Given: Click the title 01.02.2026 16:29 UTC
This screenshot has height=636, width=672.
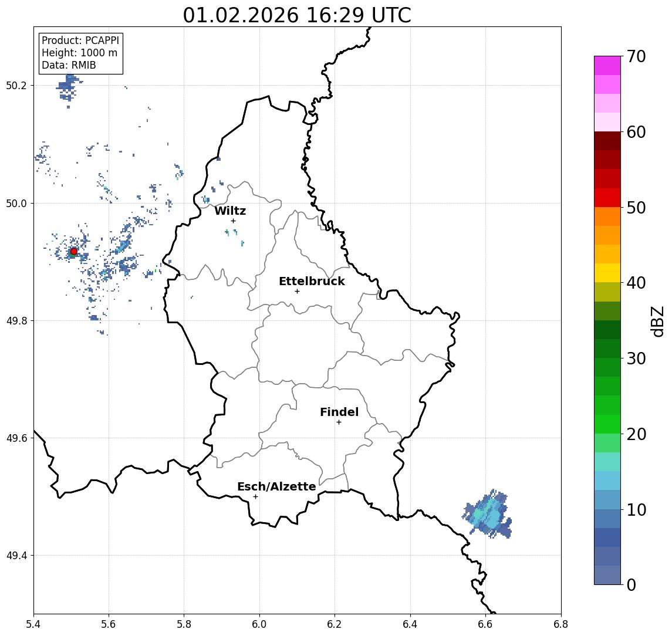Looking at the screenshot, I should tap(297, 15).
